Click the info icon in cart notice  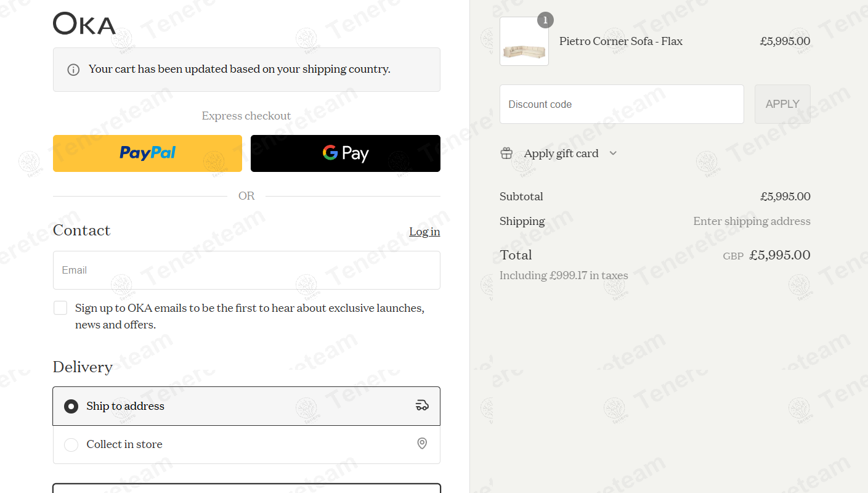pyautogui.click(x=73, y=70)
